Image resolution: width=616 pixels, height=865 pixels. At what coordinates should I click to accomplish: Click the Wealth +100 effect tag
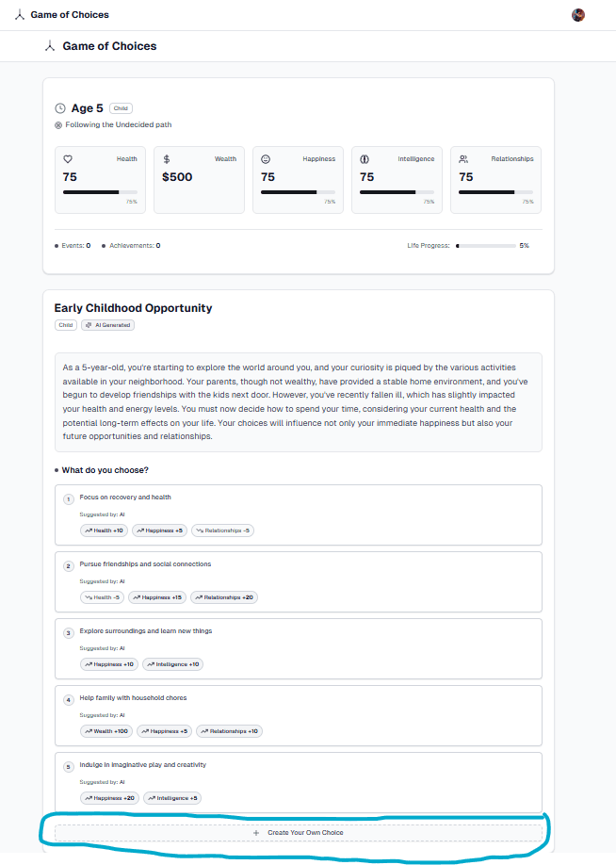(x=106, y=731)
